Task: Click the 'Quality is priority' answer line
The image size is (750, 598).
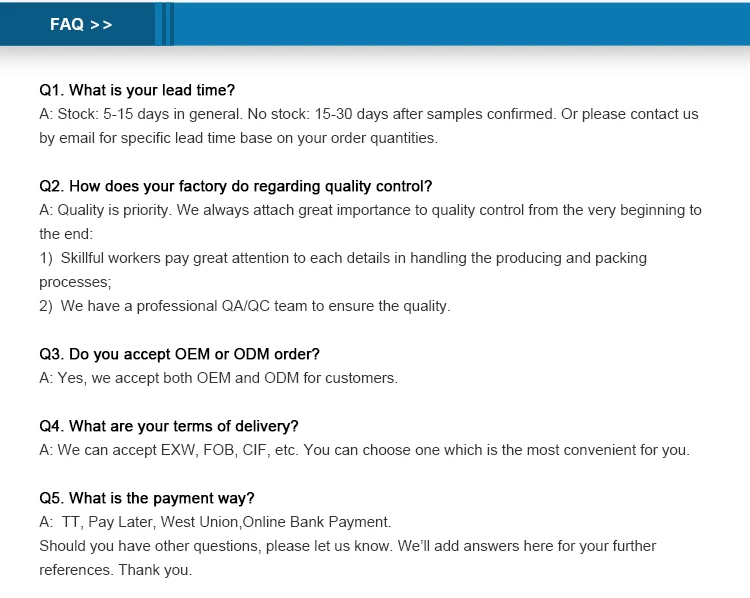Action: (x=370, y=210)
